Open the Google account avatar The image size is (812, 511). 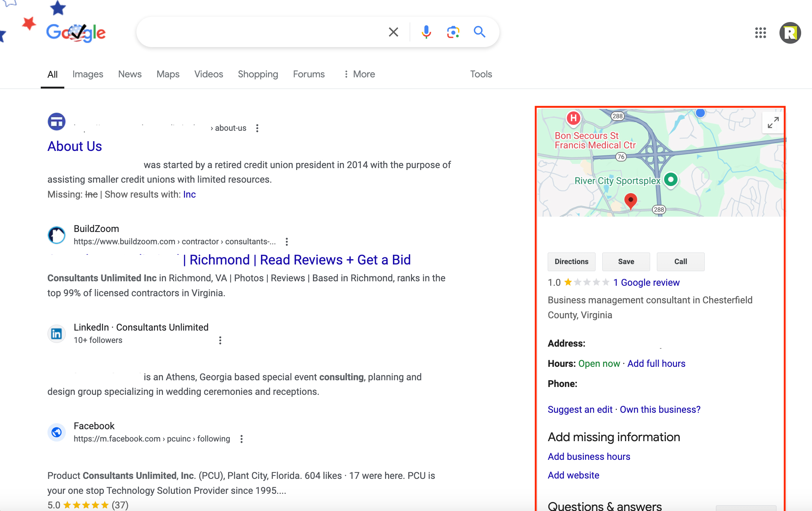click(x=790, y=33)
